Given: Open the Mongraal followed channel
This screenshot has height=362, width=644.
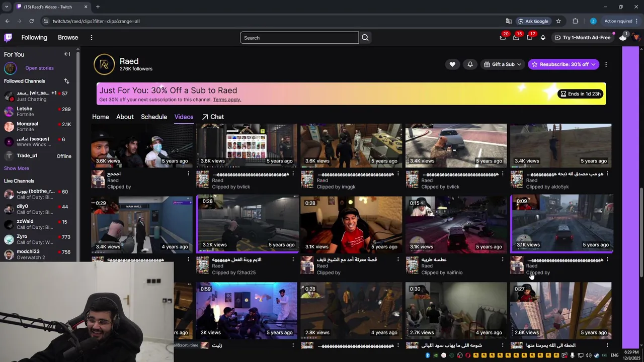Looking at the screenshot, I should [x=38, y=126].
